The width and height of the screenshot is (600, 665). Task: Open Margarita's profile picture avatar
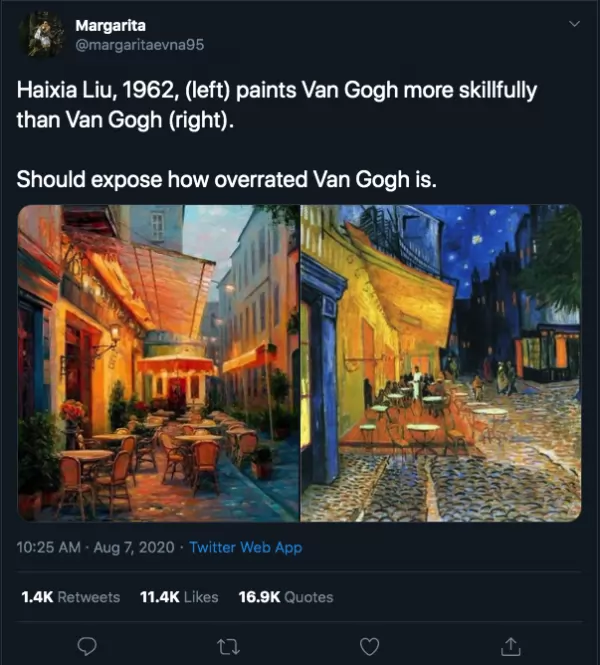pos(41,34)
